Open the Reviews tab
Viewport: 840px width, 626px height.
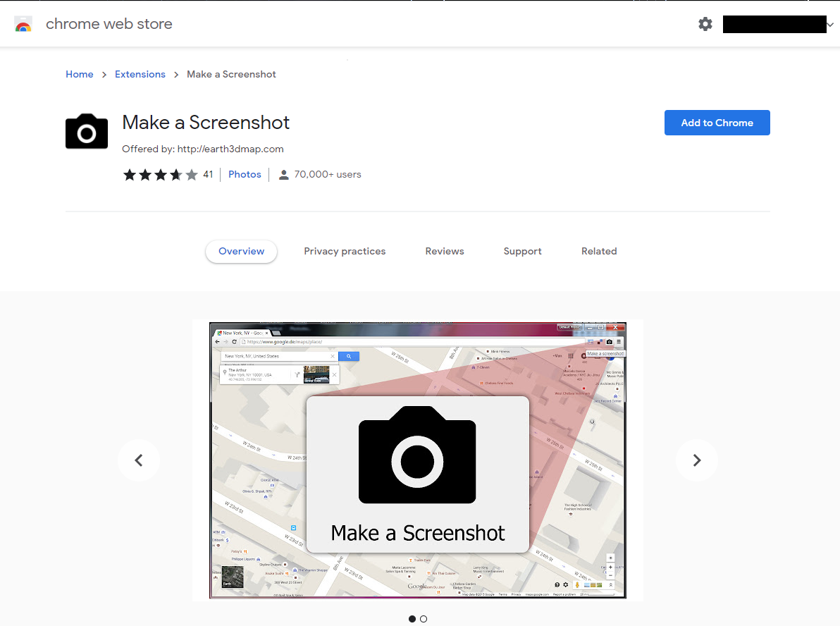(445, 252)
